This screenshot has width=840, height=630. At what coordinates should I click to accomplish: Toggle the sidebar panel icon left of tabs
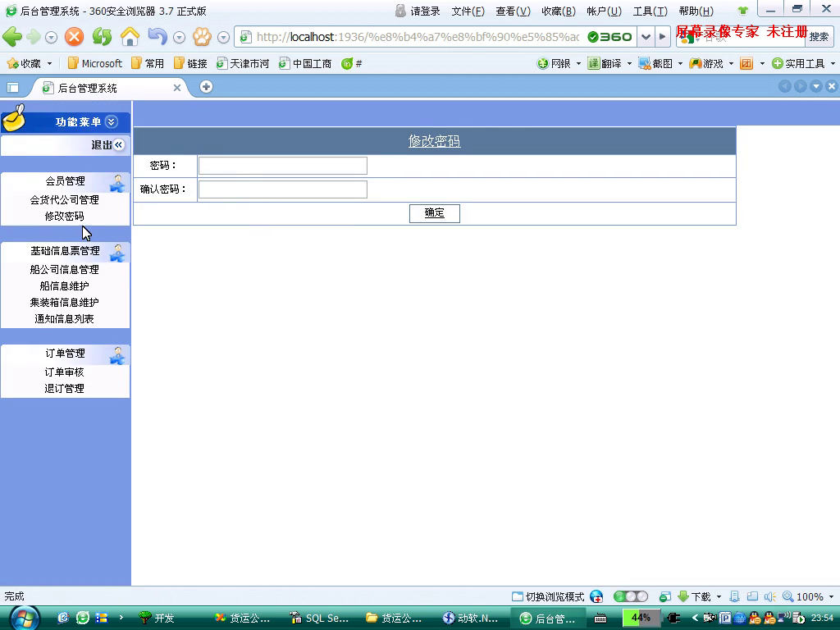[x=13, y=87]
